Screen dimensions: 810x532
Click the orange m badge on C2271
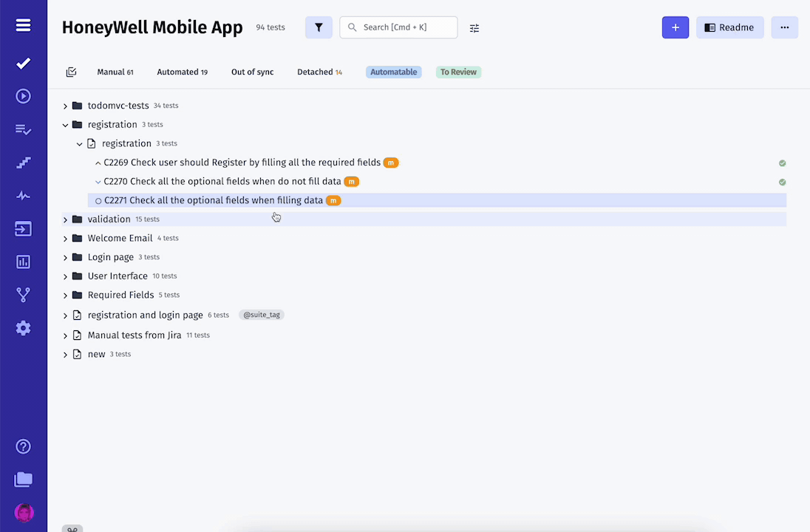[334, 200]
